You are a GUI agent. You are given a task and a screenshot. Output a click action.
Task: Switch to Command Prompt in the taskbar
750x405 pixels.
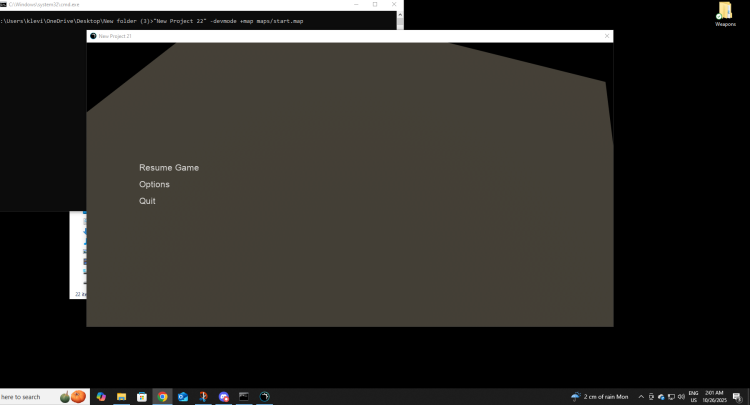tap(244, 396)
